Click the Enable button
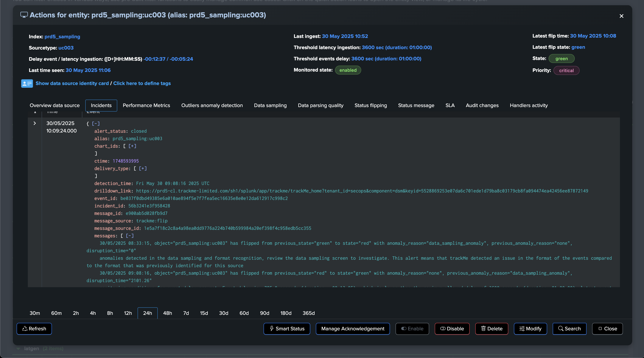Image resolution: width=644 pixels, height=358 pixels. click(x=412, y=328)
